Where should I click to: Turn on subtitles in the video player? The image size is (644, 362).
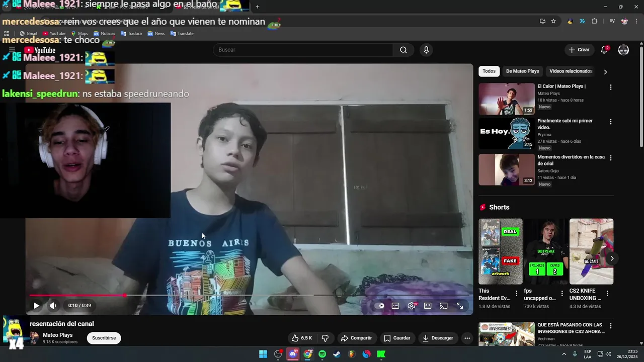tap(395, 306)
